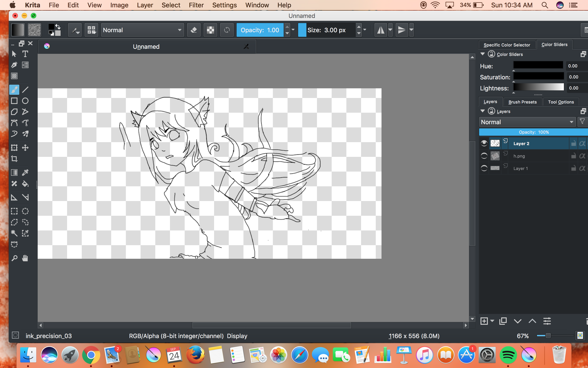Select the shape selection arrow tool

(x=14, y=54)
